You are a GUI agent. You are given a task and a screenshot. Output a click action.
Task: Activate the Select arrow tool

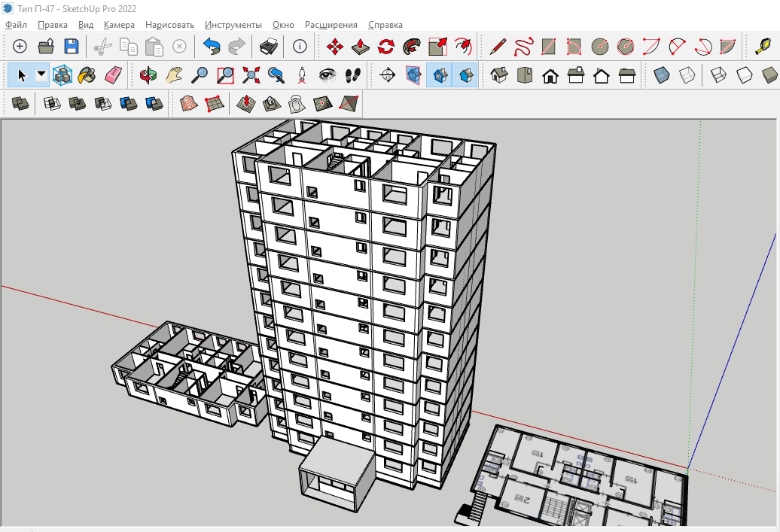pos(21,75)
